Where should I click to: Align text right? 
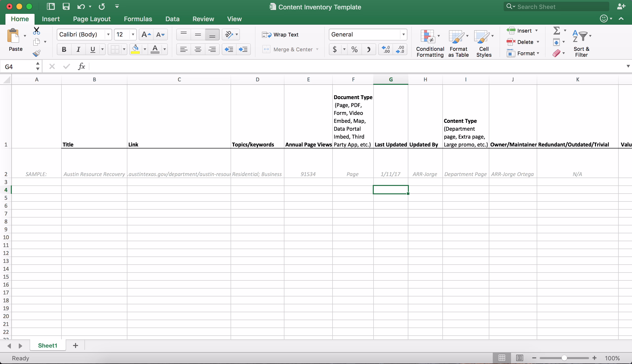[x=212, y=49]
